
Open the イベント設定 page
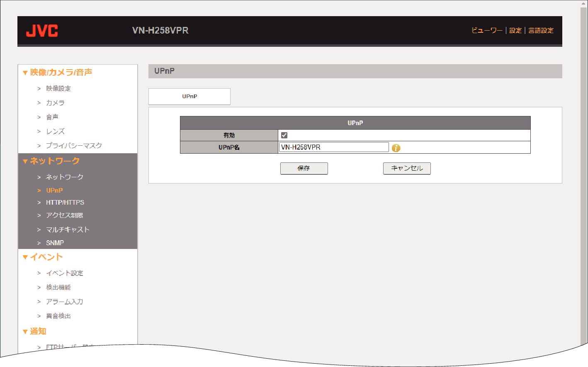click(64, 273)
